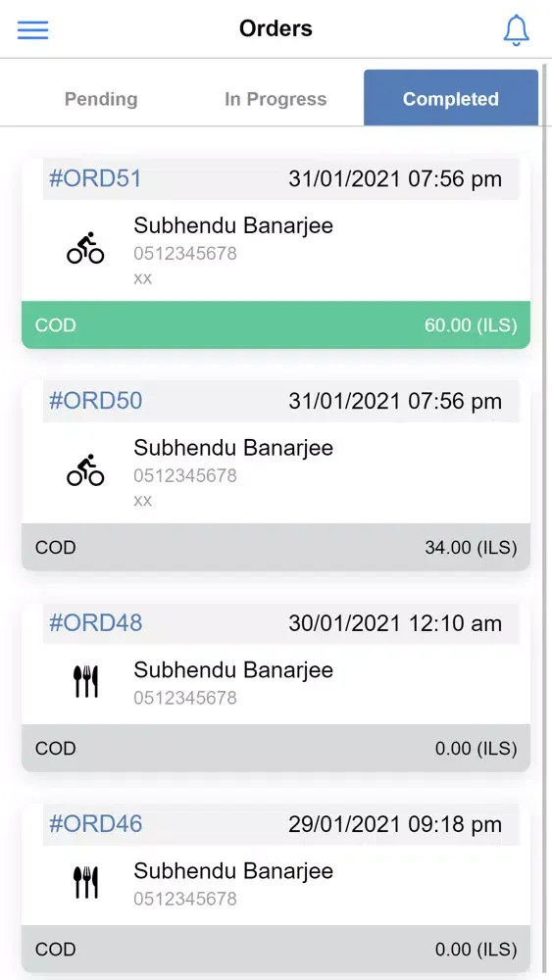552x980 pixels.
Task: Open the notifications bell
Action: click(517, 29)
